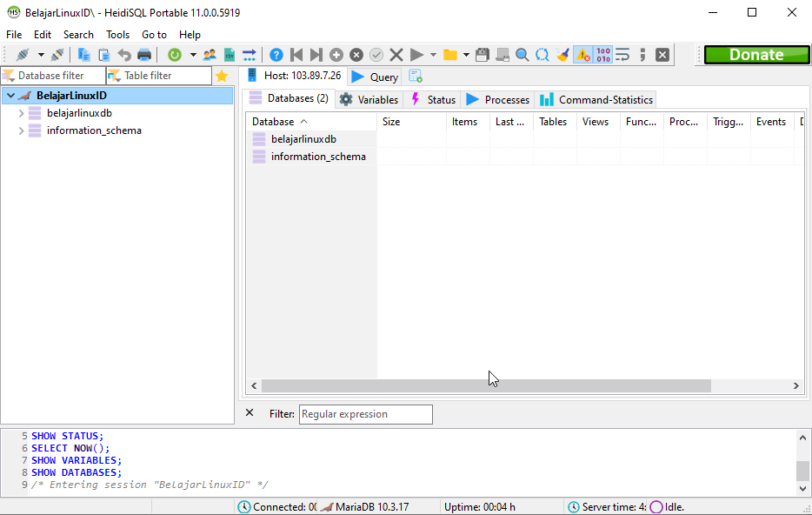This screenshot has height=515, width=812.
Task: Toggle Stop on errors warning button
Action: pos(583,55)
